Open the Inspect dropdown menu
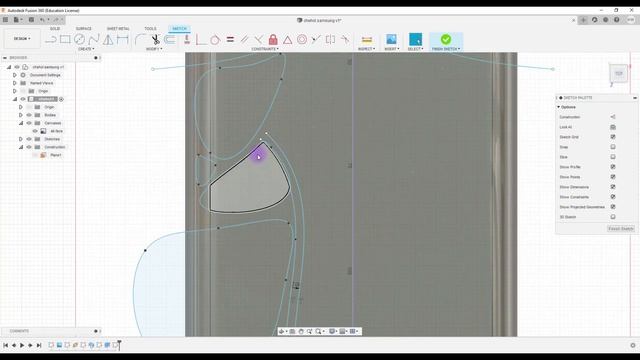Viewport: 640px width, 360px height. point(367,49)
